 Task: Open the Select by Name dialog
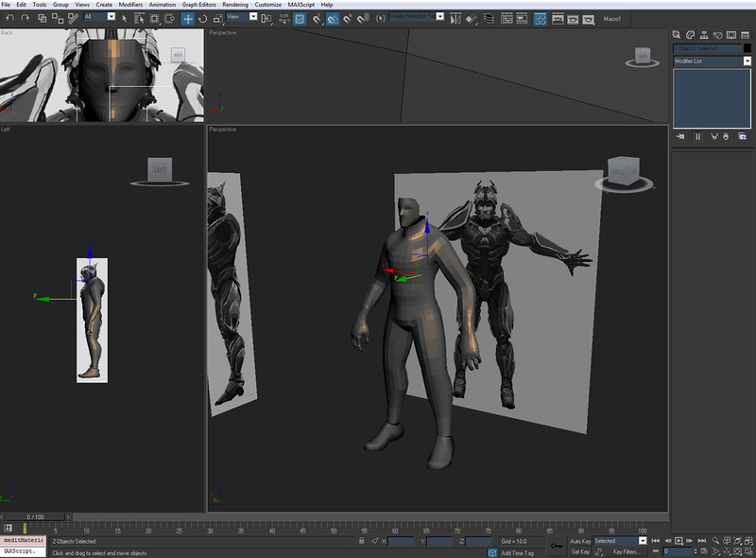[x=139, y=18]
